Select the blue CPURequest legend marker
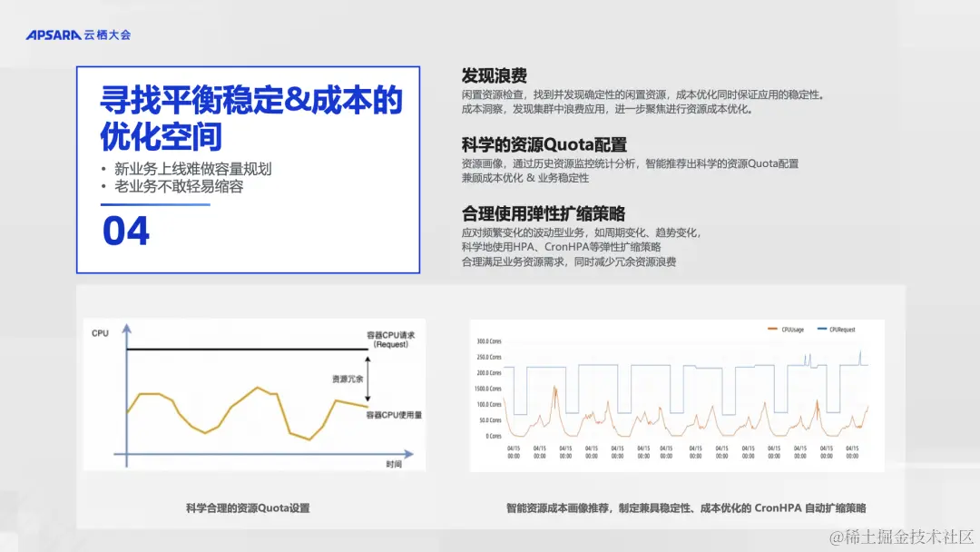The image size is (980, 552). click(822, 329)
